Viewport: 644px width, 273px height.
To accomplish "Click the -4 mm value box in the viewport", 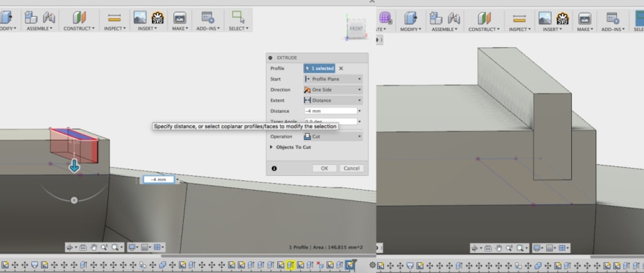I will coord(159,179).
